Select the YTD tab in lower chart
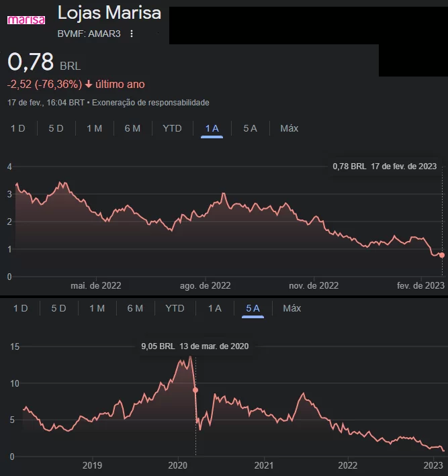 [175, 308]
